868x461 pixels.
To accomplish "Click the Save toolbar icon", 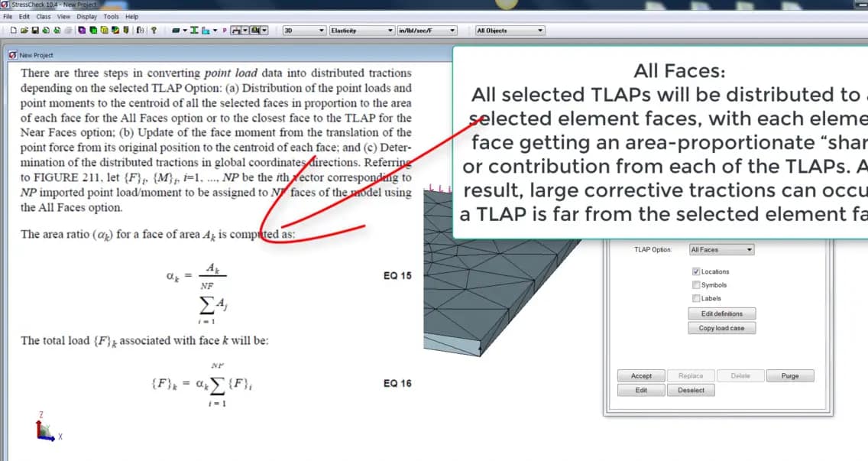I will click(x=35, y=30).
